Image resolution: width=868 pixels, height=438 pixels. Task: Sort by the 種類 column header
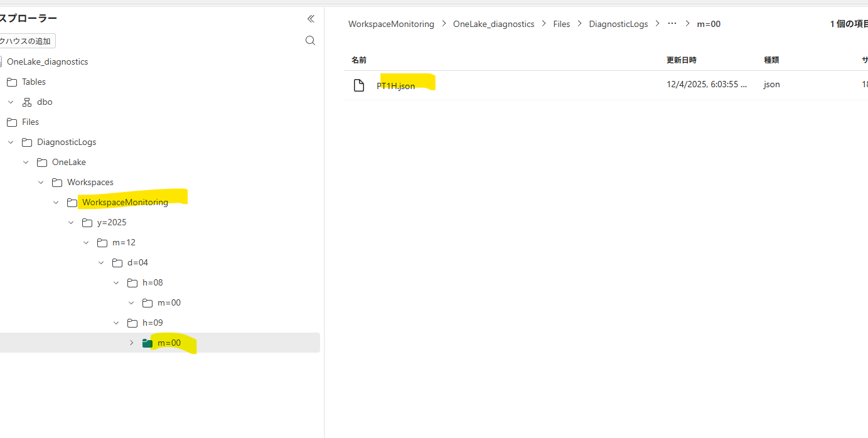771,60
